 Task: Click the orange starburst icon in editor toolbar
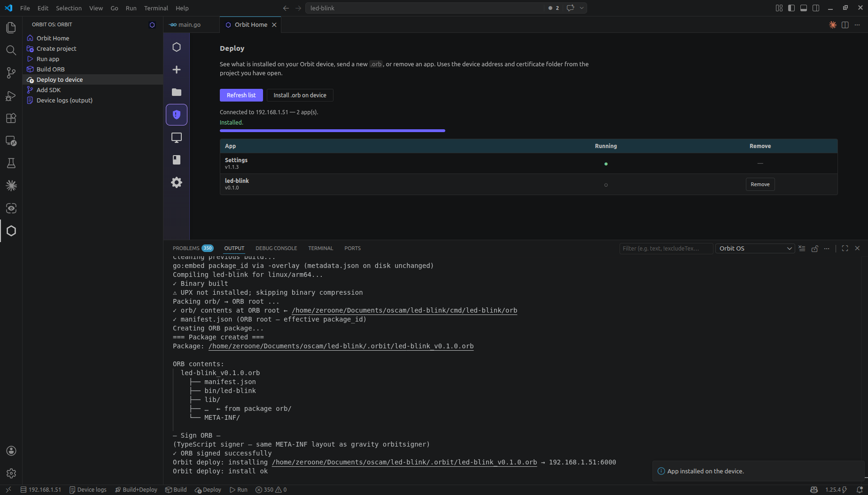coord(833,25)
